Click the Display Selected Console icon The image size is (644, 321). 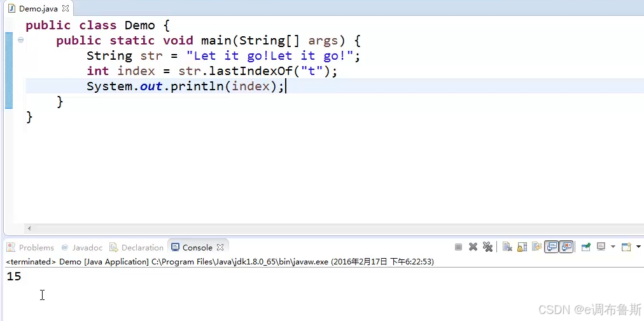601,247
